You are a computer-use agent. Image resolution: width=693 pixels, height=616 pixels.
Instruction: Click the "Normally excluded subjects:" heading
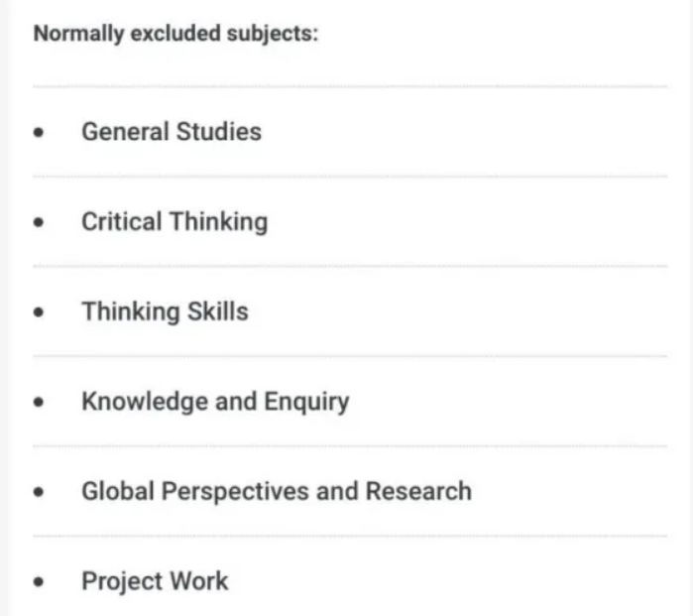(x=175, y=34)
